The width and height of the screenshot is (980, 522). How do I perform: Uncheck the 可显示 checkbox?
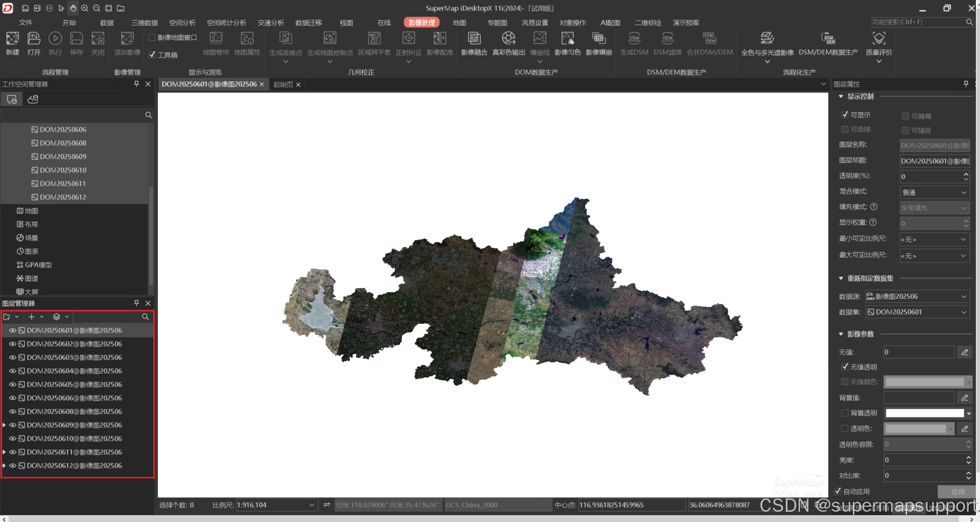click(x=845, y=115)
